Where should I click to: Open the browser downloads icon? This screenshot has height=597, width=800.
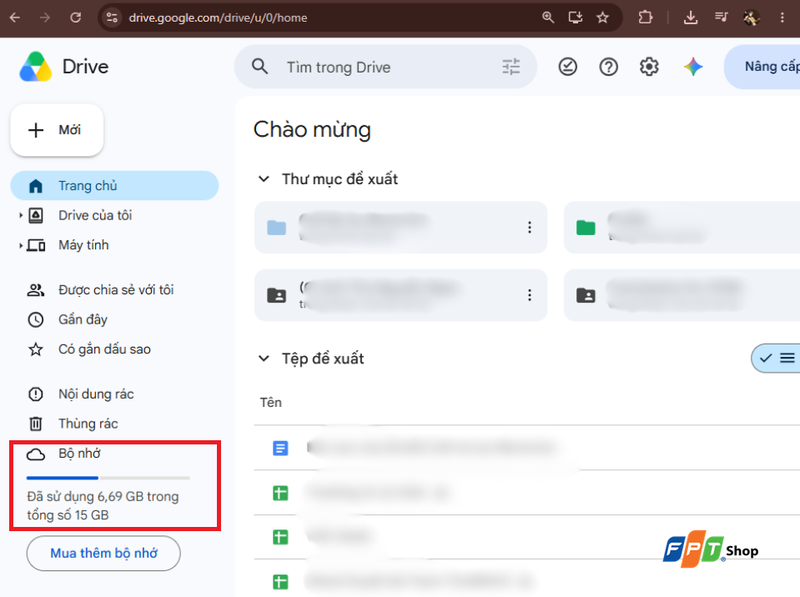[690, 18]
